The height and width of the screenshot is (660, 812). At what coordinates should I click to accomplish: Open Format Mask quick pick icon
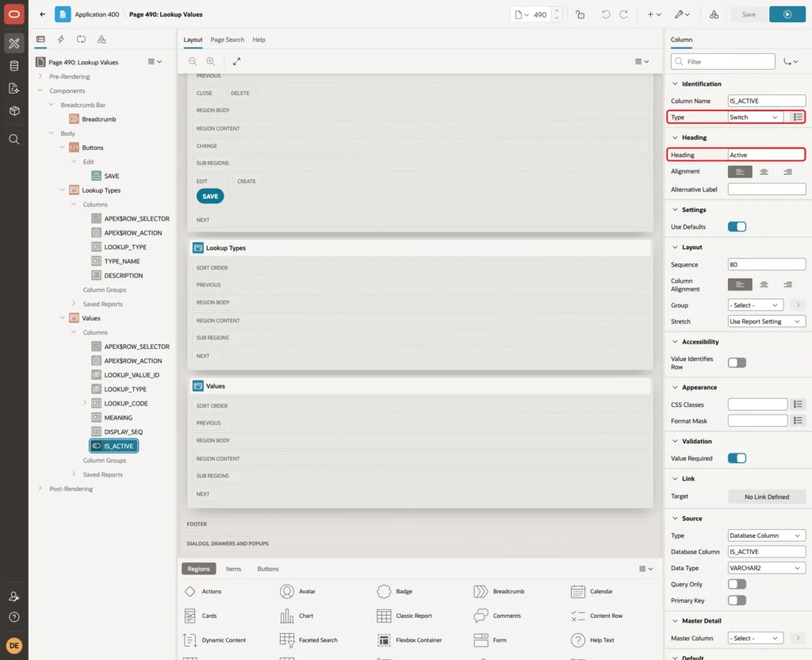click(798, 420)
